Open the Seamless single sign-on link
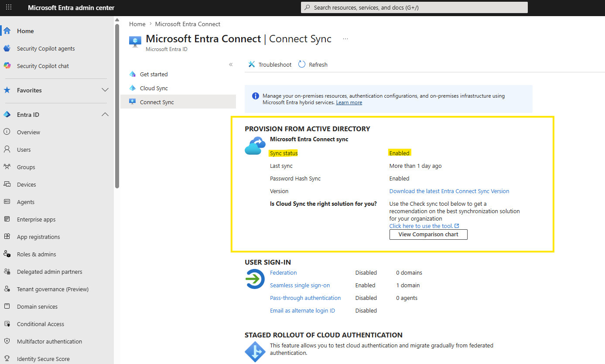Screen dimensions: 605x364 [x=300, y=285]
